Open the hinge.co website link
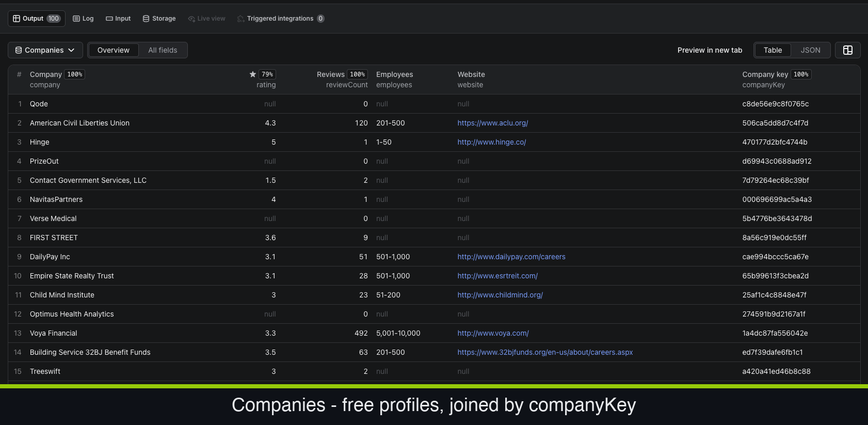 491,142
